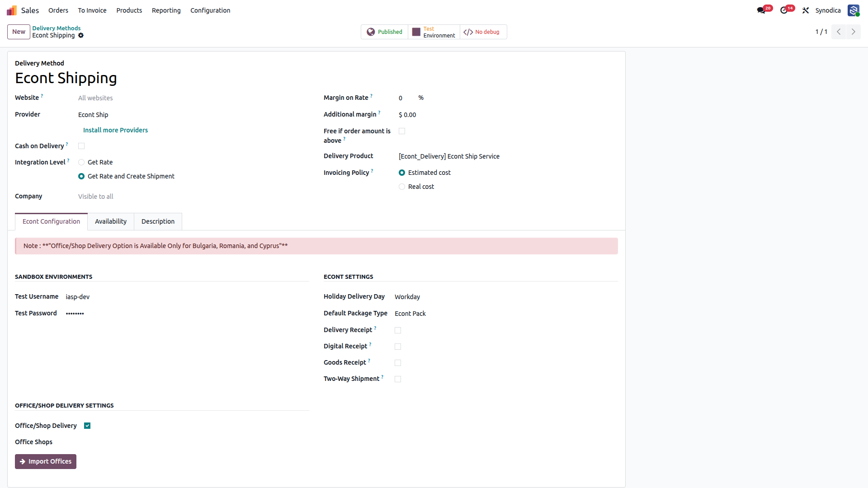The height and width of the screenshot is (488, 868).
Task: Open the messages conversation icon
Action: (x=761, y=10)
